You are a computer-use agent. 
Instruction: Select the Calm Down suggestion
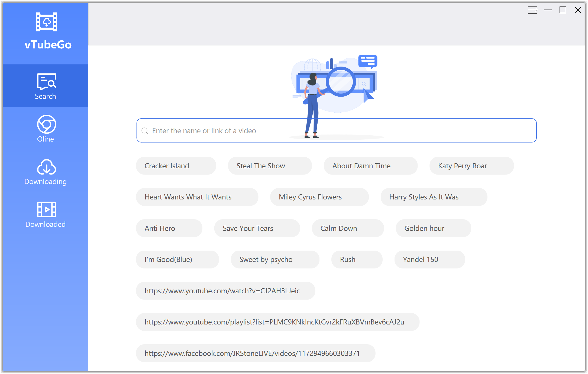(x=348, y=228)
